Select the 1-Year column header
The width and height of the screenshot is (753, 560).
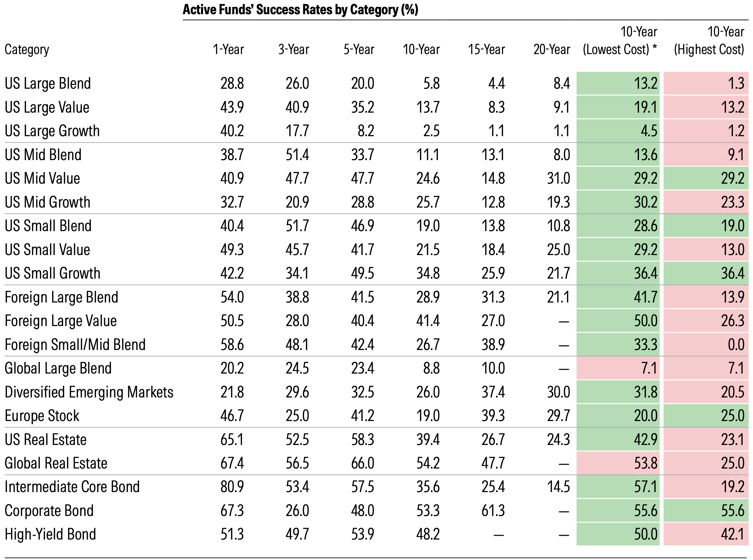tap(228, 50)
